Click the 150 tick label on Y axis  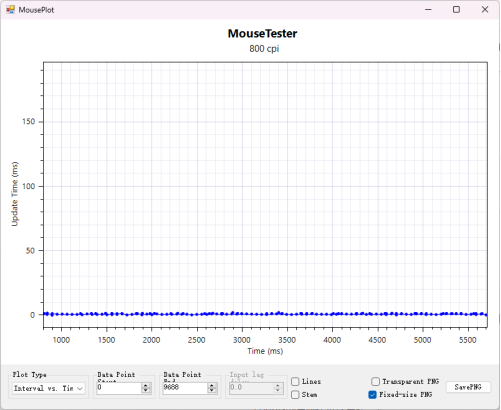[29, 122]
